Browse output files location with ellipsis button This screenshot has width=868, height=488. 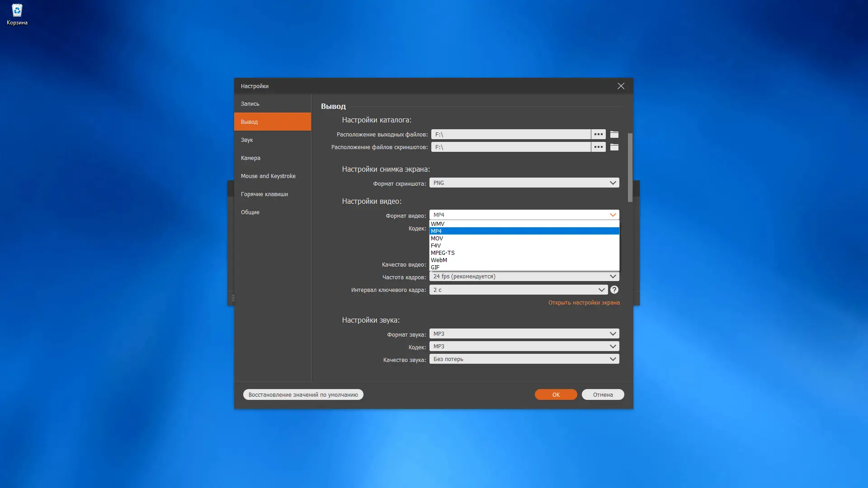(x=598, y=135)
